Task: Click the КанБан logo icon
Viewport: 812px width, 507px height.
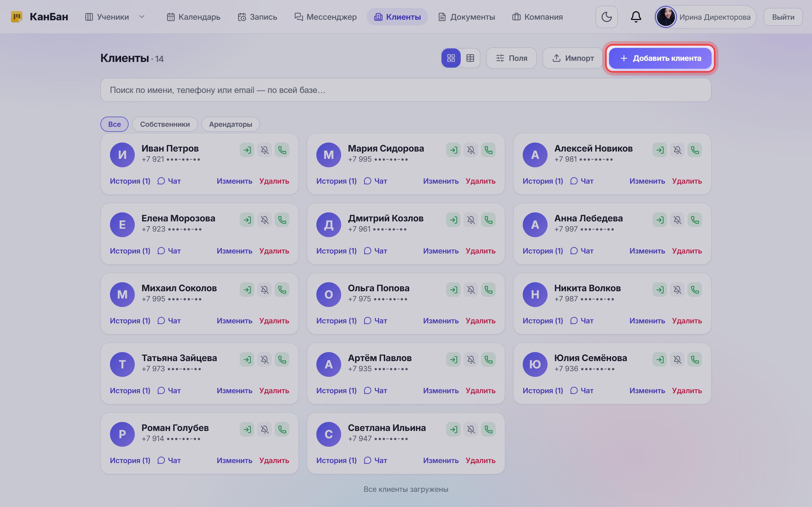Action: pyautogui.click(x=16, y=17)
